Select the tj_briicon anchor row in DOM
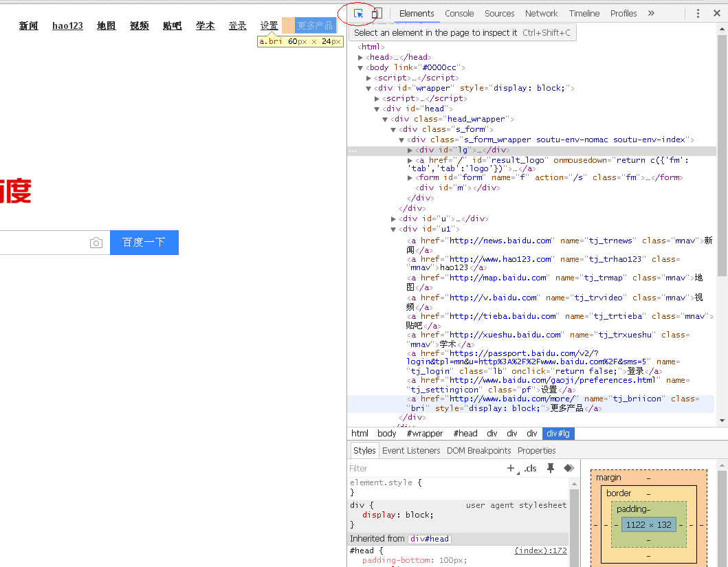Image resolution: width=728 pixels, height=567 pixels. coord(530,403)
